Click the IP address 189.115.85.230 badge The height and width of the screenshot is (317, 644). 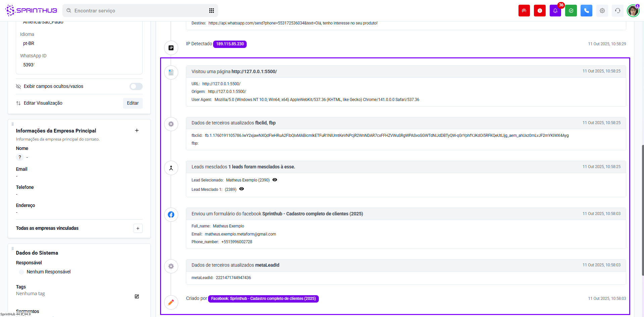coord(230,44)
